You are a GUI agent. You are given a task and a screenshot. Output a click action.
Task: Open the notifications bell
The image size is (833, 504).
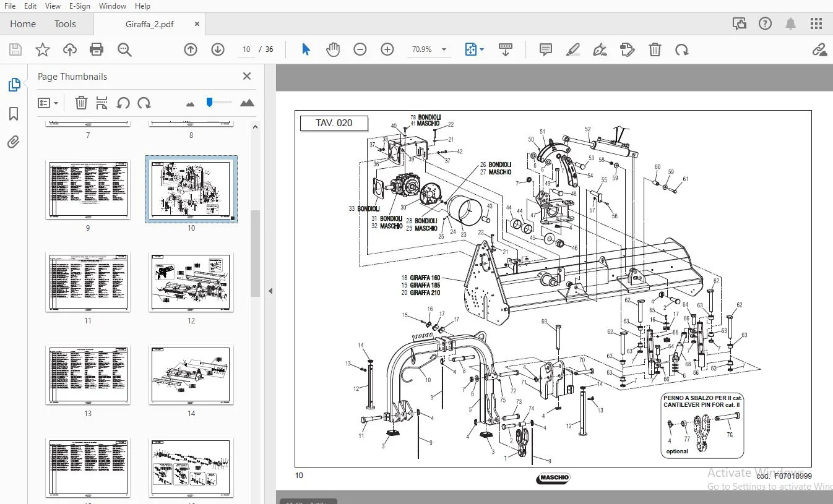(790, 23)
